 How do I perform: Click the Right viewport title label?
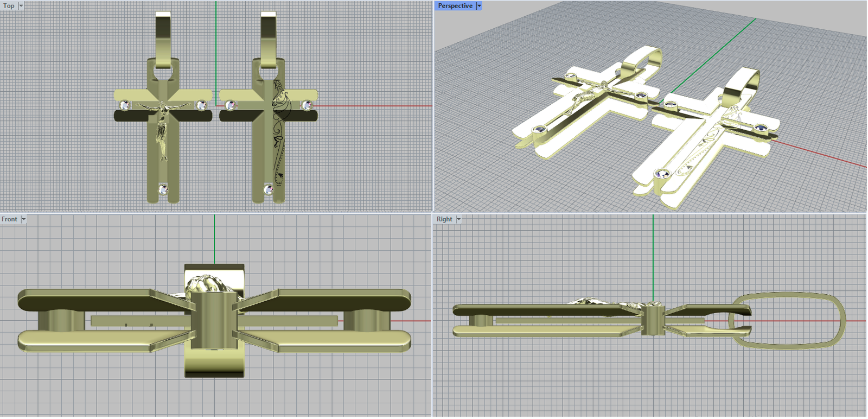[444, 219]
